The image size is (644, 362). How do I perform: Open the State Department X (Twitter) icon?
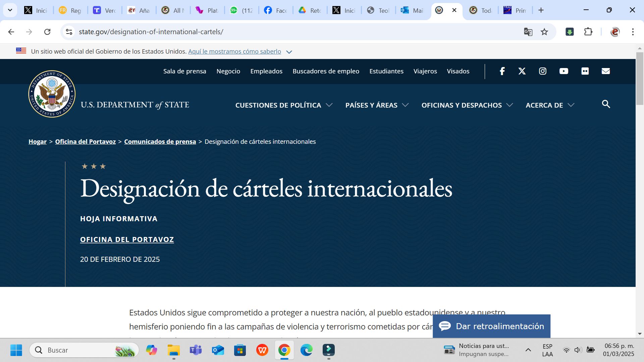[x=522, y=71]
